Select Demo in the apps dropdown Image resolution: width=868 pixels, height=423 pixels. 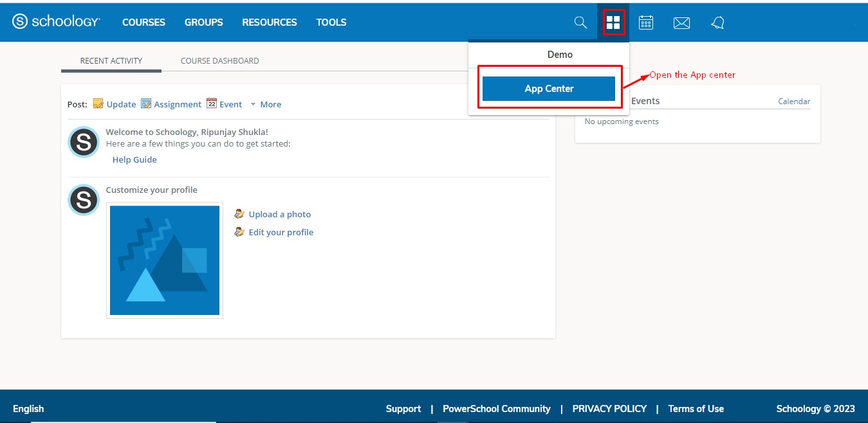pos(560,55)
